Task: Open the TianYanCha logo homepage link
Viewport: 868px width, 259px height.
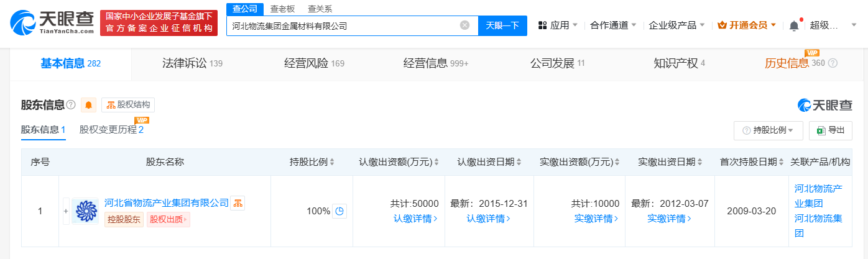Action: pyautogui.click(x=52, y=22)
